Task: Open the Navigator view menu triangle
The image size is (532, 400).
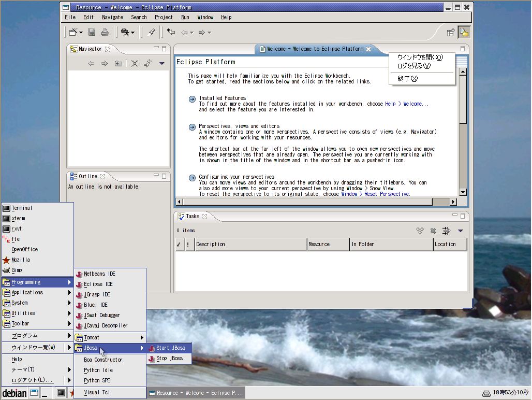Action: point(162,64)
